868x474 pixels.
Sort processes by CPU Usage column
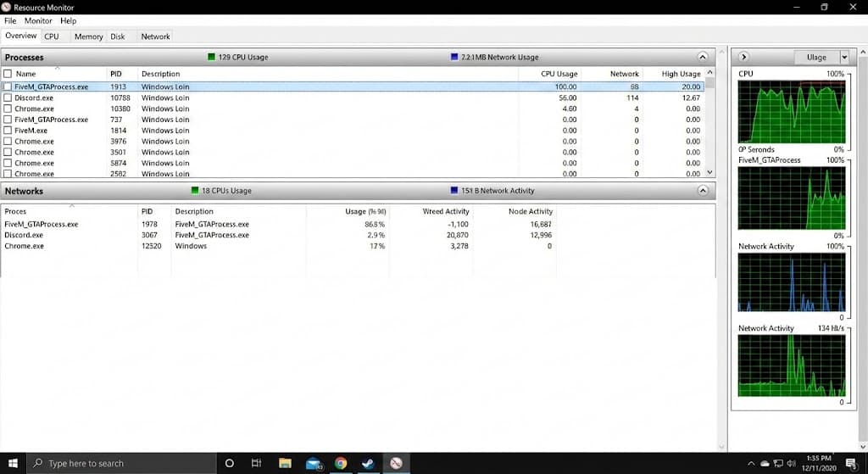[x=559, y=74]
